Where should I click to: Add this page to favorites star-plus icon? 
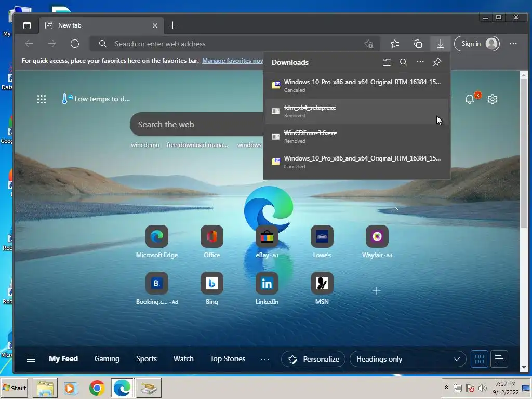pyautogui.click(x=369, y=44)
